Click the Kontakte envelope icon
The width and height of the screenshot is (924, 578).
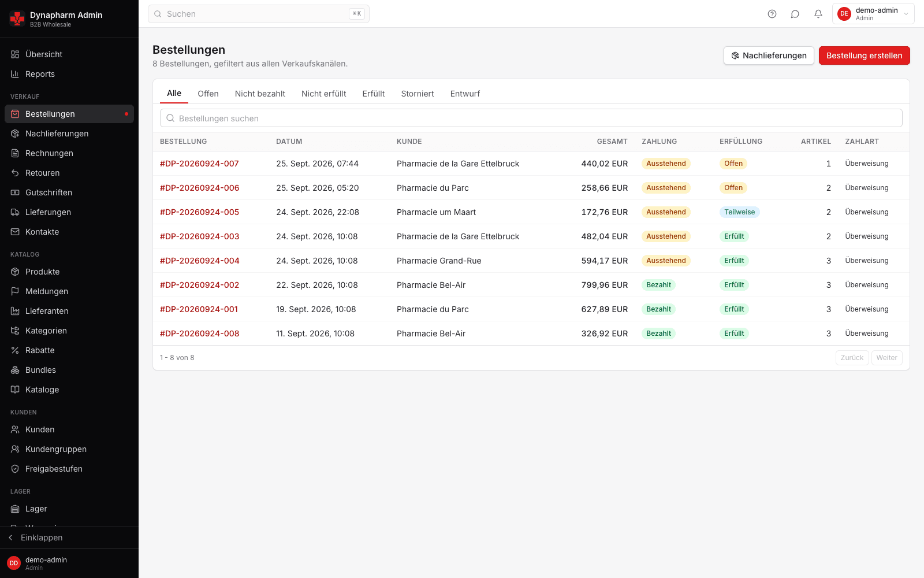pyautogui.click(x=15, y=232)
